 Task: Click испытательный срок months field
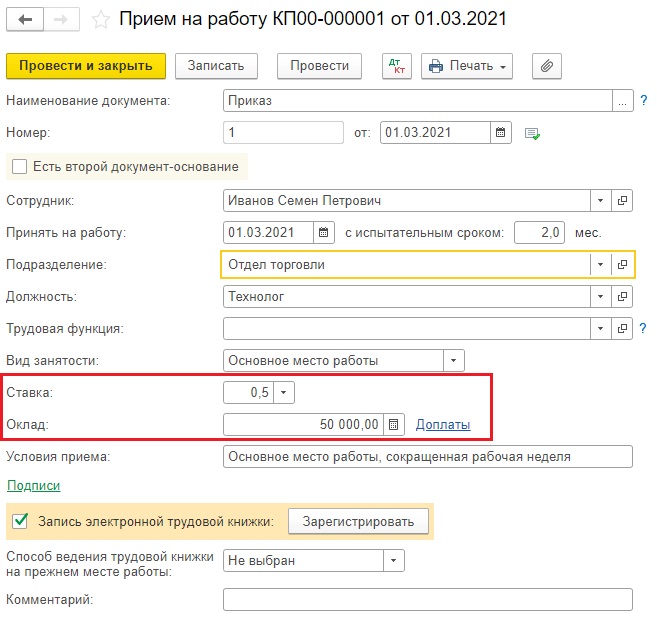[x=539, y=232]
